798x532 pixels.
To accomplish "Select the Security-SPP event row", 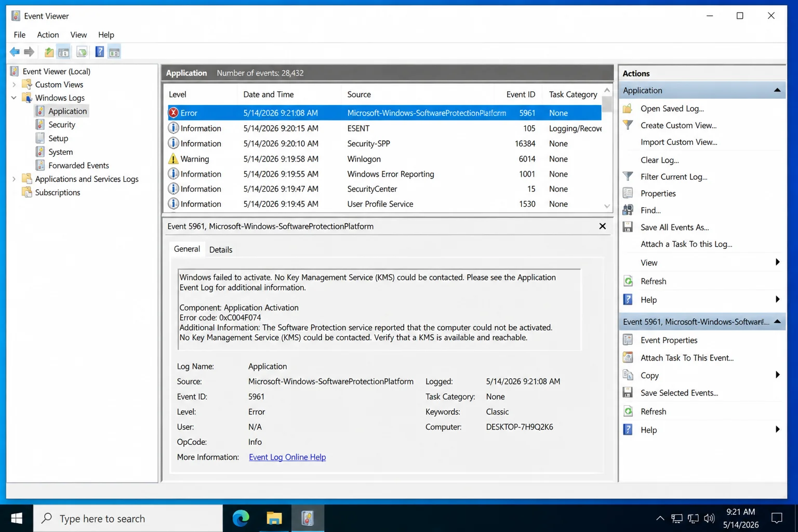I will pyautogui.click(x=384, y=143).
